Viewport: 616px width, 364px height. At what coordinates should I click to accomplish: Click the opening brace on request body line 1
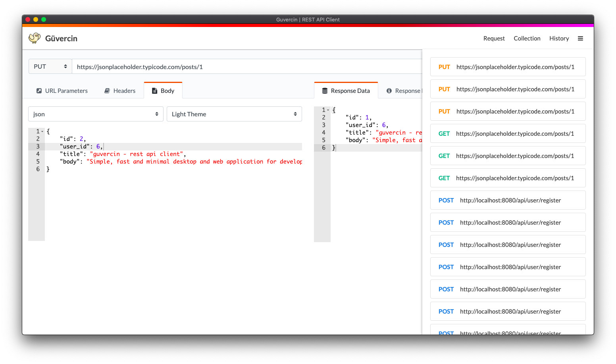point(48,131)
